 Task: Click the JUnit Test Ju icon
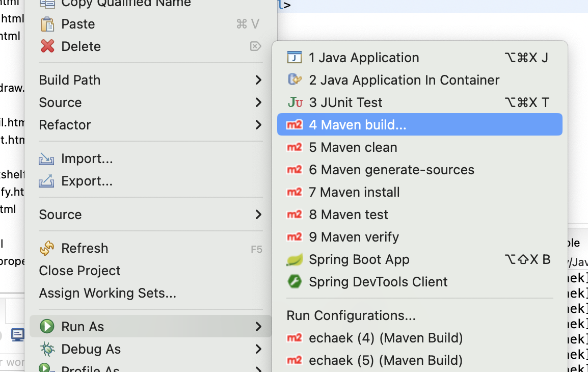295,102
